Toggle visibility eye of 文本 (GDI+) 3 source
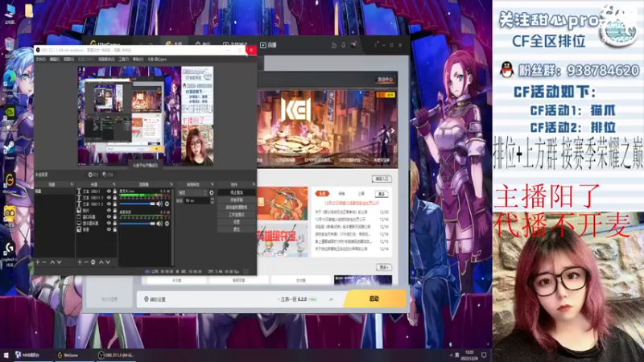The height and width of the screenshot is (362, 644). [109, 197]
